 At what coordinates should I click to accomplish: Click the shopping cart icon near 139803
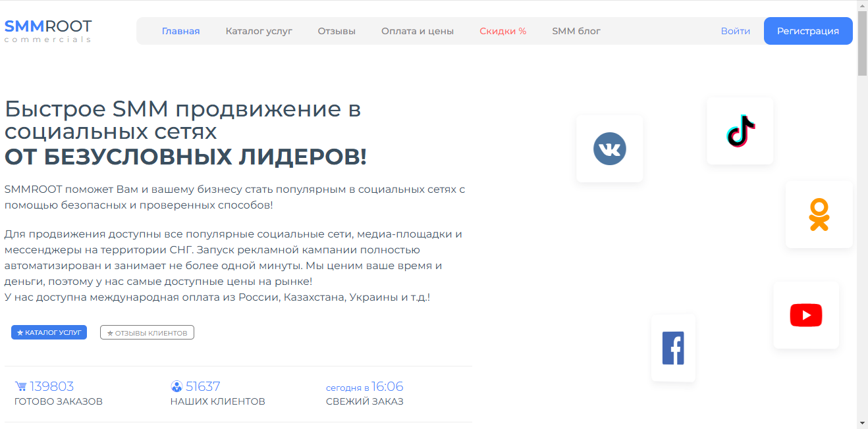point(20,386)
